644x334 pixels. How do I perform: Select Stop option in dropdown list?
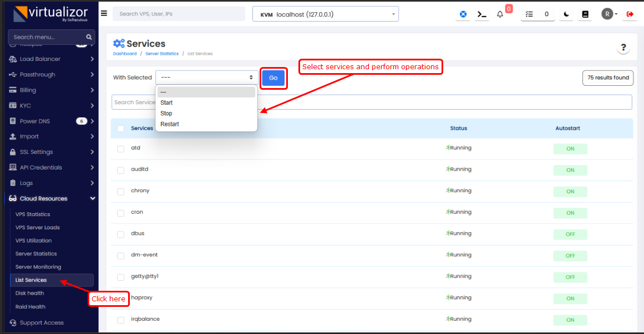(166, 114)
